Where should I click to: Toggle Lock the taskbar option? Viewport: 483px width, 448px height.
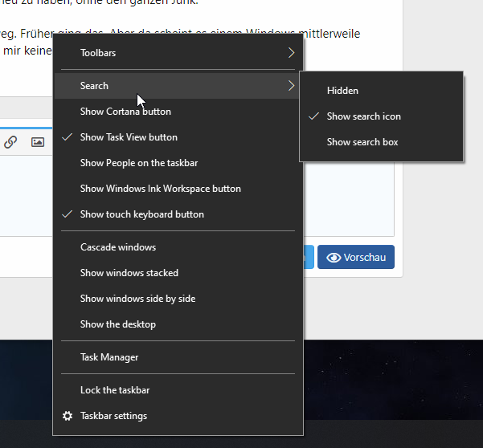tap(178, 390)
